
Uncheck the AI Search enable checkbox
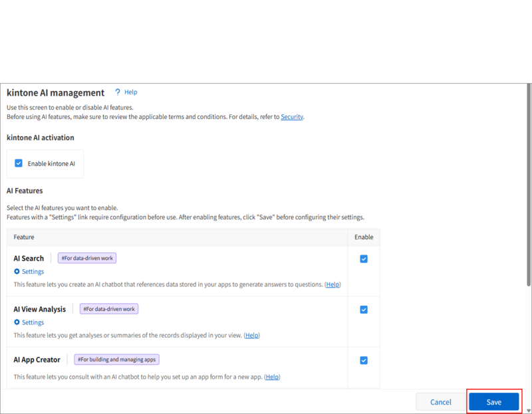pyautogui.click(x=364, y=259)
